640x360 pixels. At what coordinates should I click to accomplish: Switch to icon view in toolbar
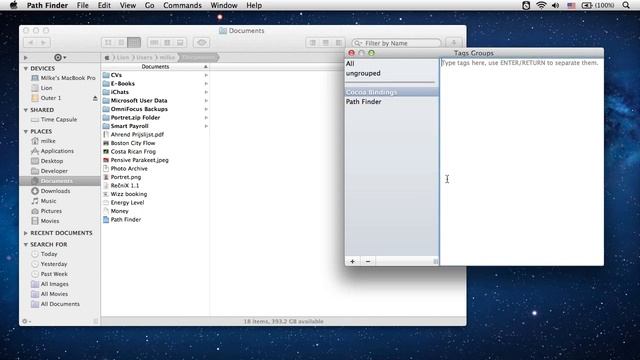pyautogui.click(x=108, y=42)
